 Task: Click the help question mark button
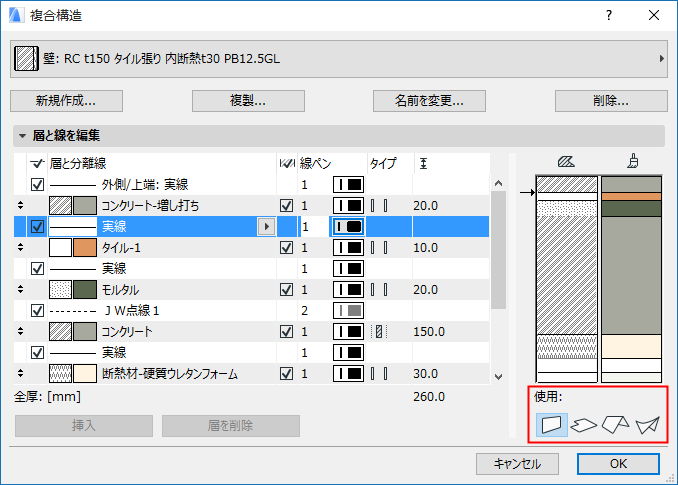609,16
